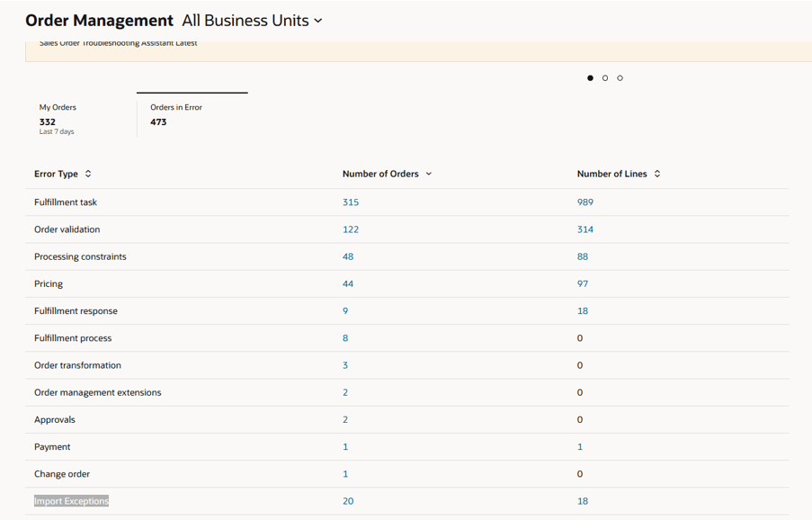Open the 315 Fulfillment task orders

coord(351,202)
